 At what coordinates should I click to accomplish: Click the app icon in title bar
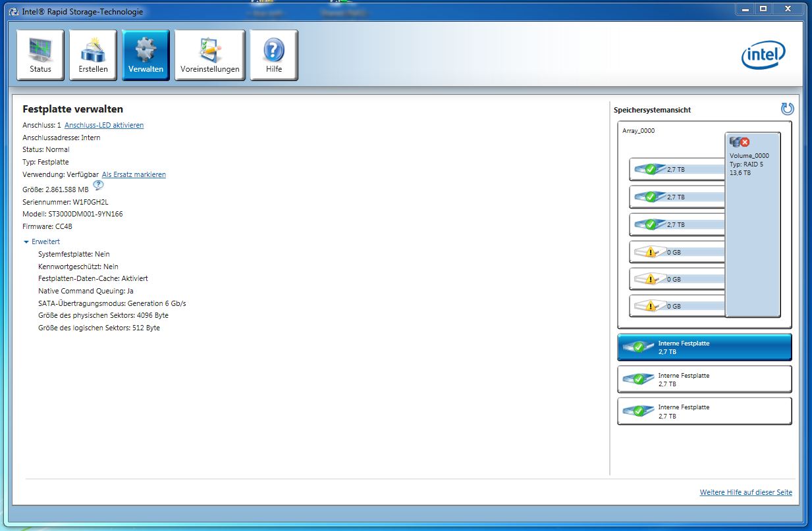tap(14, 11)
